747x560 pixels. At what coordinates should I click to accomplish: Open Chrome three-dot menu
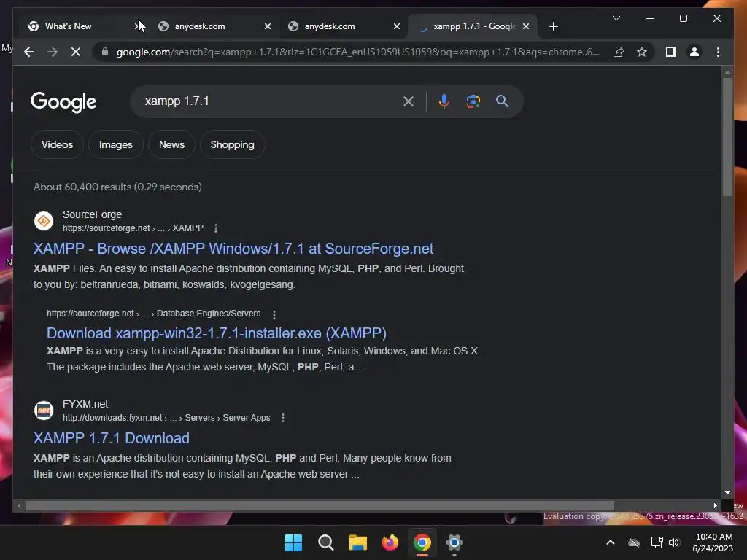click(x=718, y=52)
